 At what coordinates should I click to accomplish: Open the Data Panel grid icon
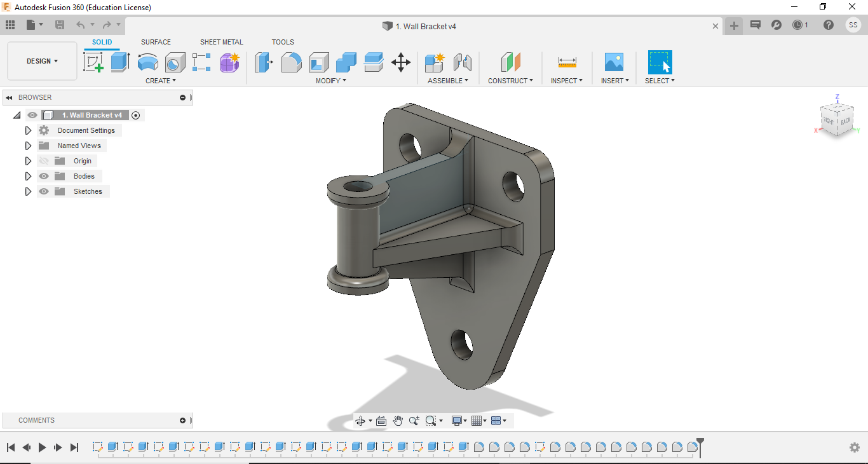10,25
